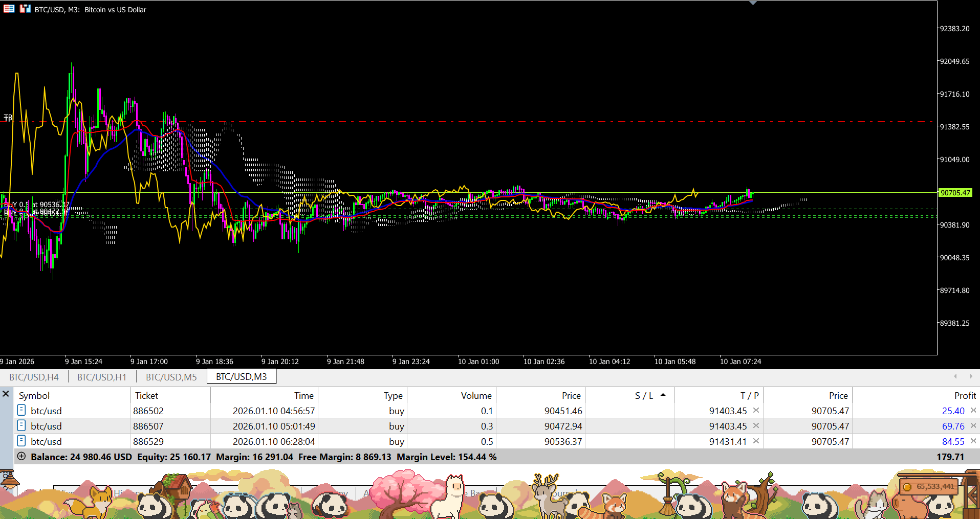
Task: Remove take profit 91403.45 on ticket 886502
Action: coord(756,410)
